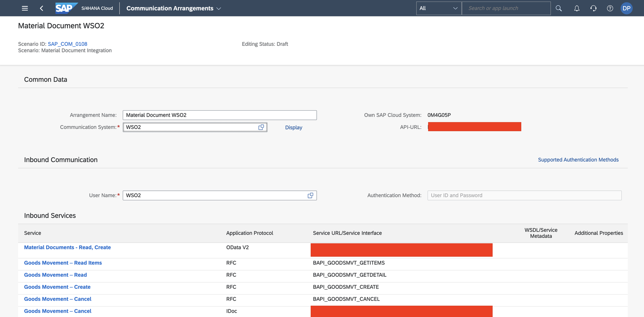Open the DP user profile avatar
The height and width of the screenshot is (317, 644).
coord(627,8)
